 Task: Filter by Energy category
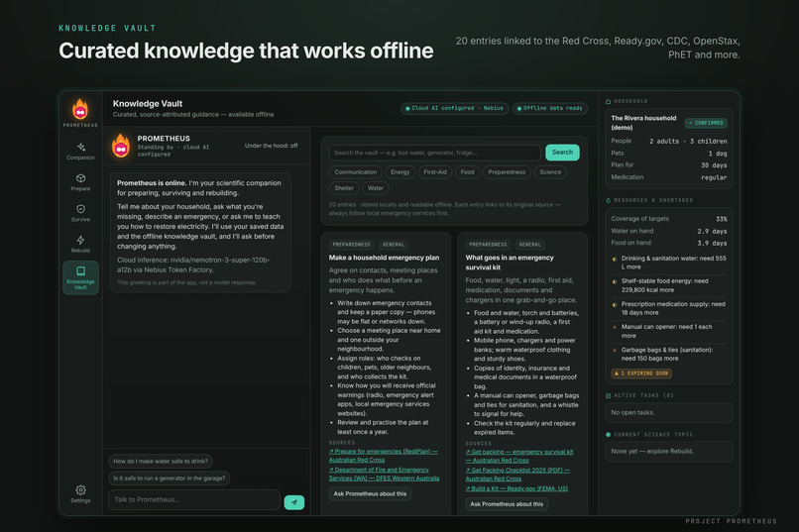tap(400, 172)
